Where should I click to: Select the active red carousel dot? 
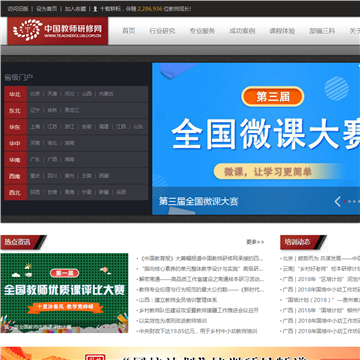[x=344, y=201]
